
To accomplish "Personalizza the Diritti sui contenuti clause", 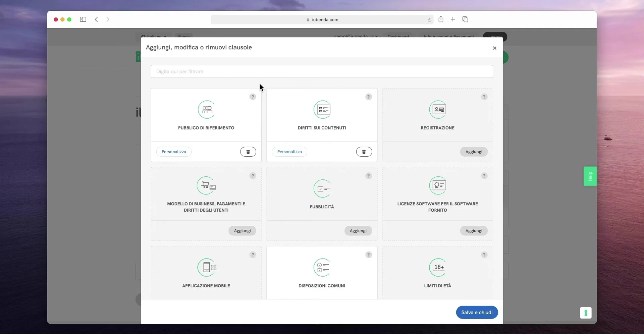I will point(289,152).
